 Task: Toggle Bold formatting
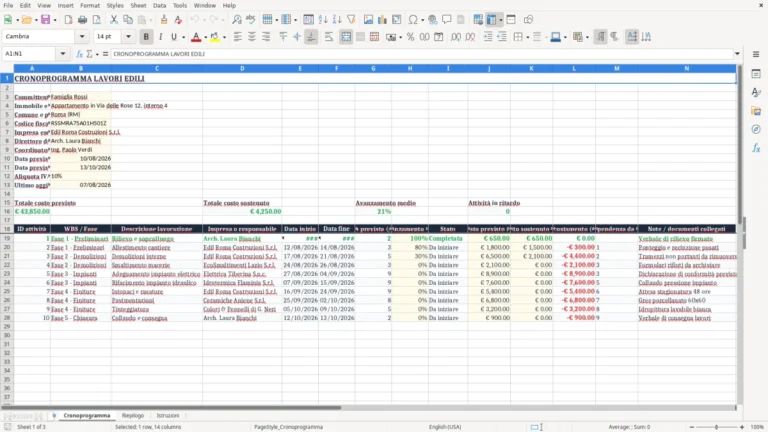146,37
